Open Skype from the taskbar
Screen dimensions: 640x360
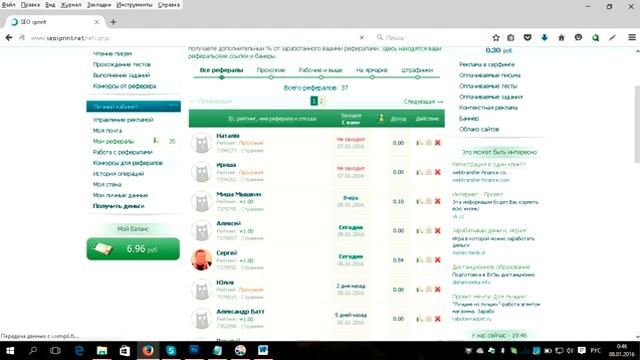[x=171, y=350]
